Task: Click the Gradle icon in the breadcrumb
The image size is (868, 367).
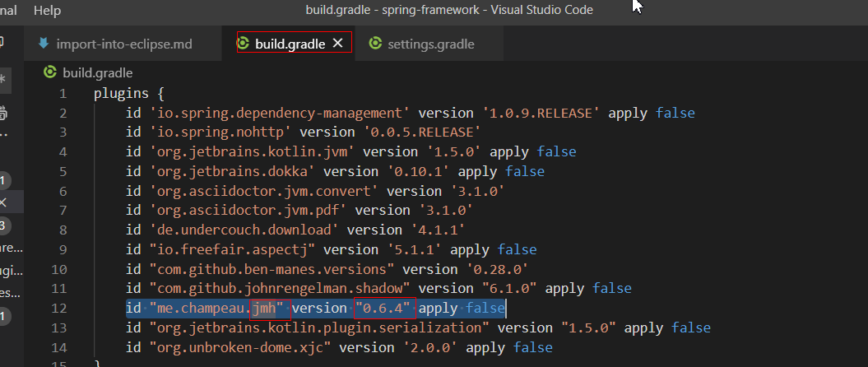Action: [50, 72]
